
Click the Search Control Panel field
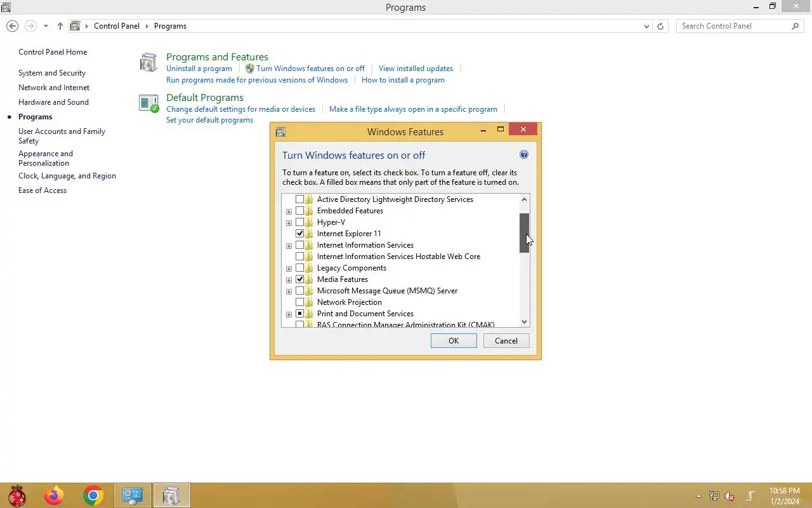click(x=733, y=26)
